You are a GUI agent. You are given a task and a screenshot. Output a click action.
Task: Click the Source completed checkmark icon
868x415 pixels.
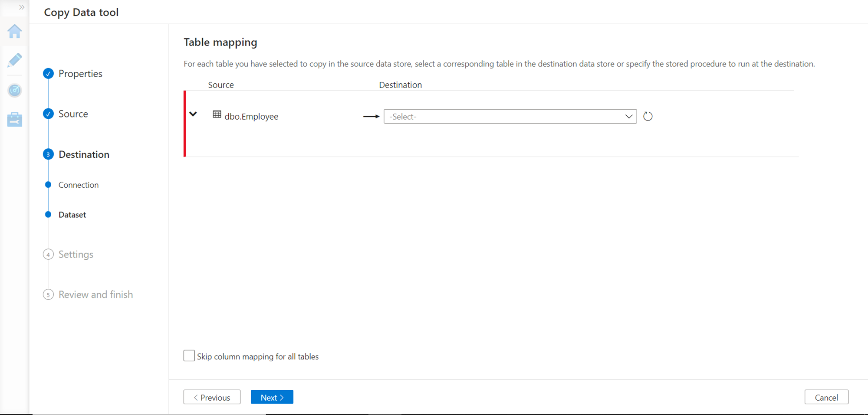(48, 114)
